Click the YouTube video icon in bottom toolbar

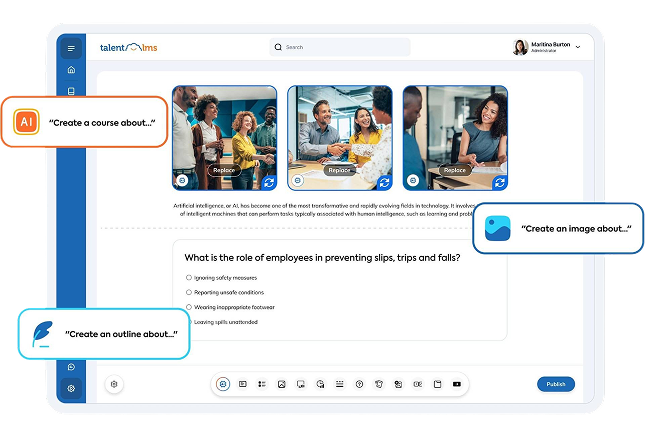457,384
